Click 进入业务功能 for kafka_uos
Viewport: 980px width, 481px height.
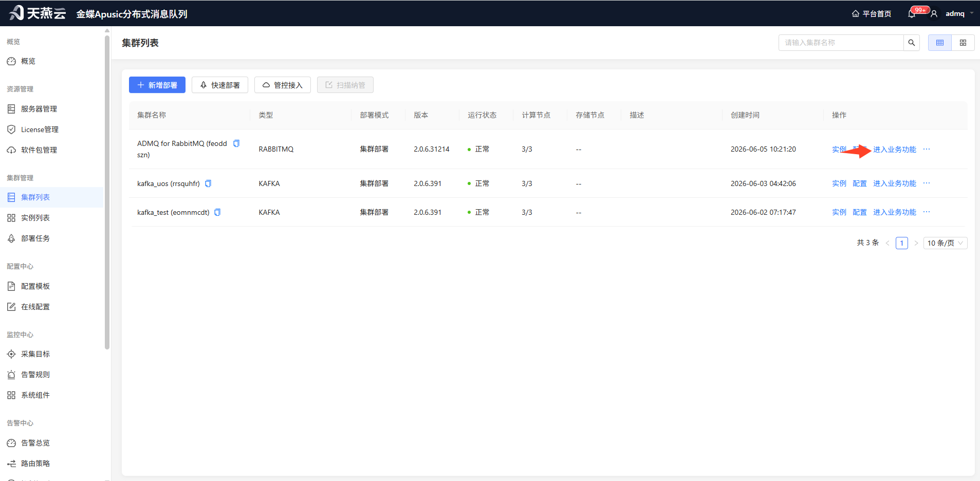click(895, 183)
